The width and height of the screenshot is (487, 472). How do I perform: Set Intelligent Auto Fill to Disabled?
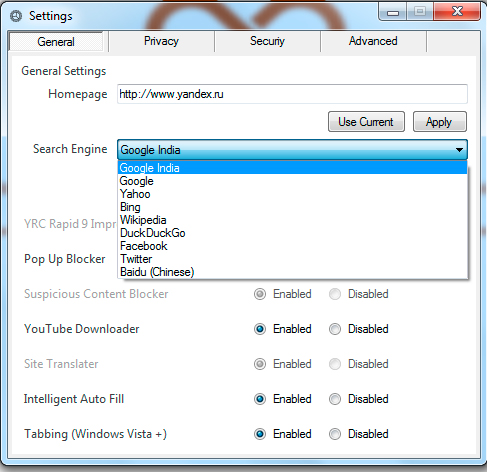pyautogui.click(x=335, y=399)
